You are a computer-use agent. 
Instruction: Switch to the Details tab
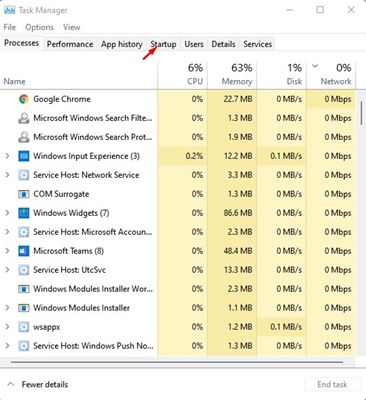(223, 44)
